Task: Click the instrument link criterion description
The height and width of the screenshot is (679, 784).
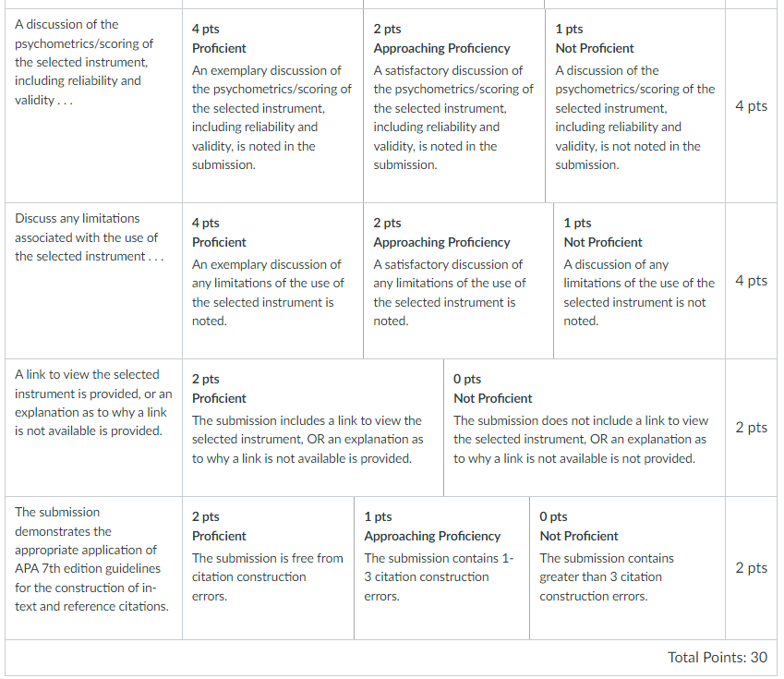Action: tap(93, 403)
